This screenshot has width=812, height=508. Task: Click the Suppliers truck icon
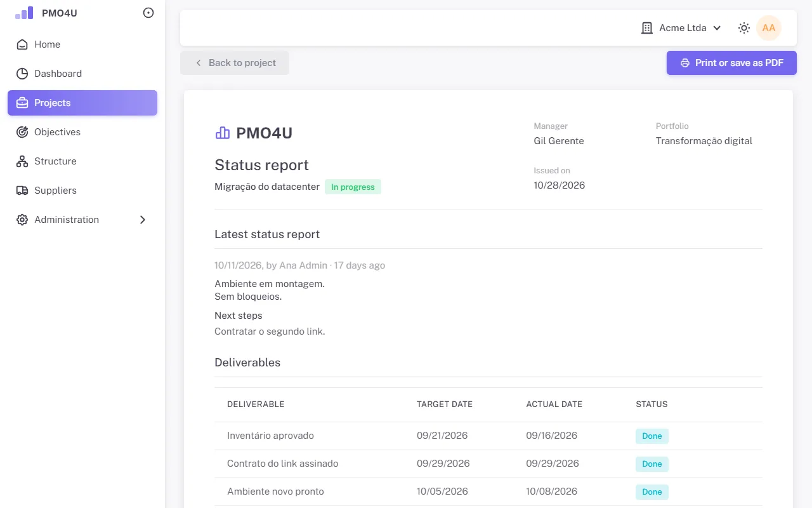coord(22,190)
